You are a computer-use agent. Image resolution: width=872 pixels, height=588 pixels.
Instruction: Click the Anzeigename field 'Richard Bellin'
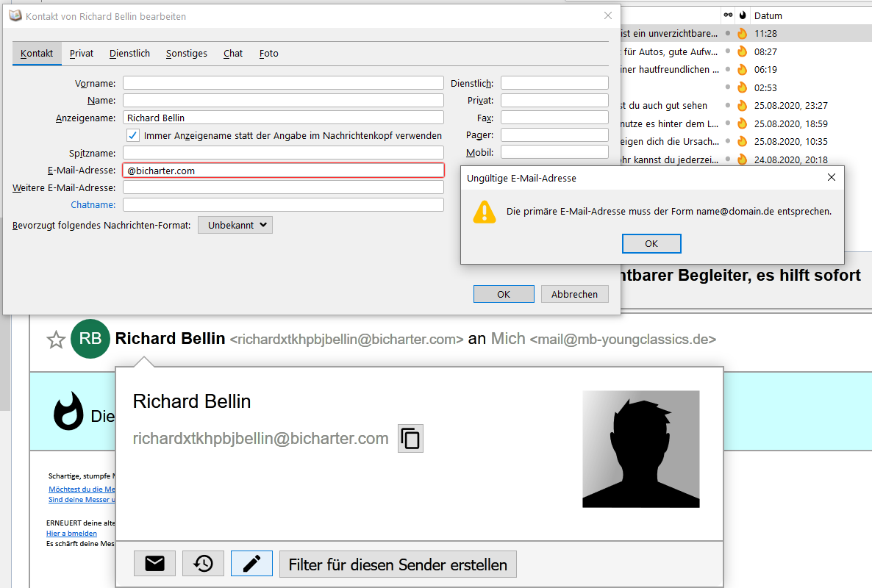click(x=283, y=118)
